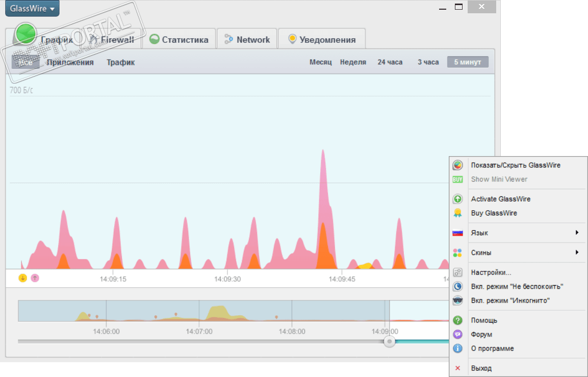The width and height of the screenshot is (588, 377).
Task: Click the moon Do Not Disturb icon
Action: 457,287
